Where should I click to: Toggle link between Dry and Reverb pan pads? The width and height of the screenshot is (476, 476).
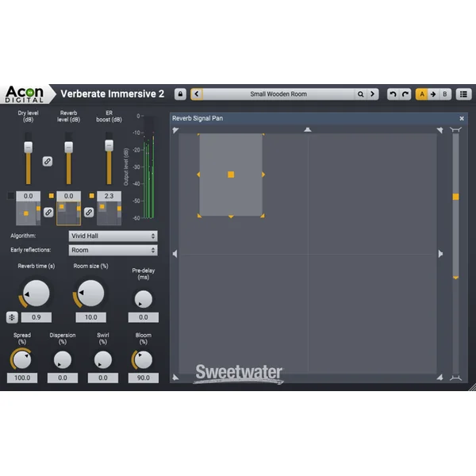pos(48,212)
